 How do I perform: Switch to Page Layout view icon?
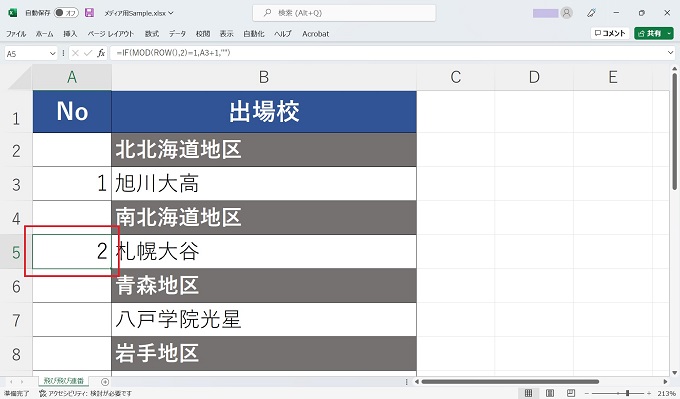tap(549, 393)
